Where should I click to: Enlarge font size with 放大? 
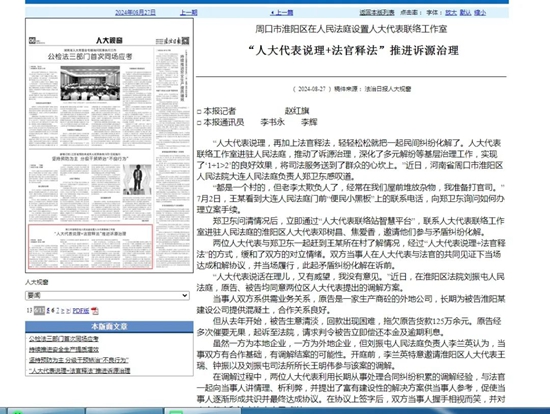451,13
